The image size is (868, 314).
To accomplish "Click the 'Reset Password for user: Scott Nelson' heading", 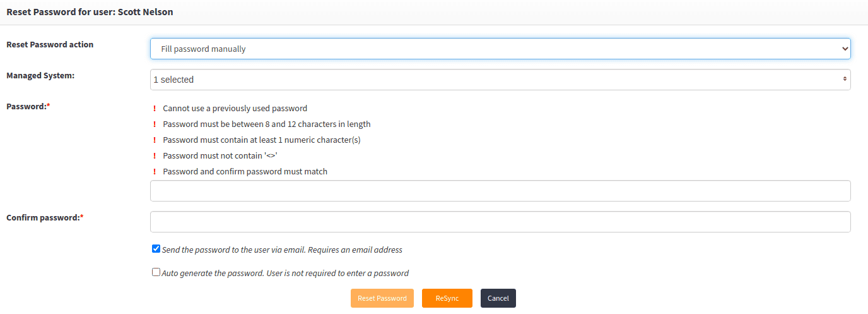I will 90,12.
